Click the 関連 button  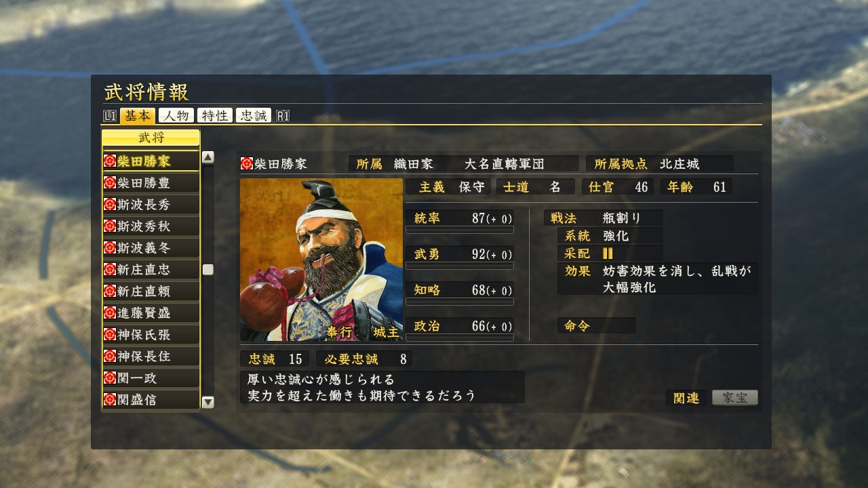(686, 398)
